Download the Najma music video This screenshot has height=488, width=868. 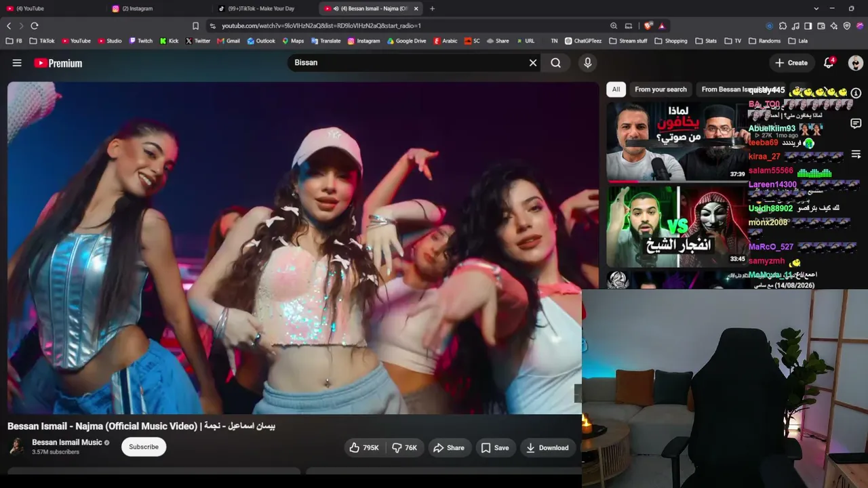pyautogui.click(x=547, y=448)
